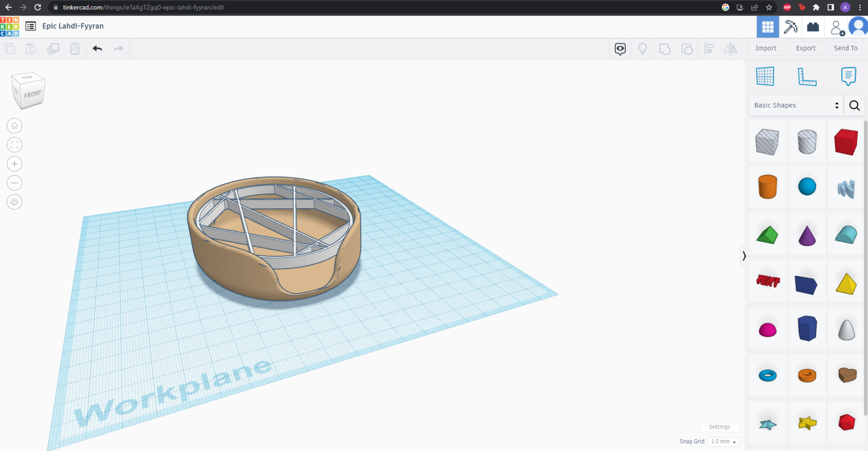Pick the blue Torus shape
Image resolution: width=868 pixels, height=451 pixels.
tap(767, 376)
